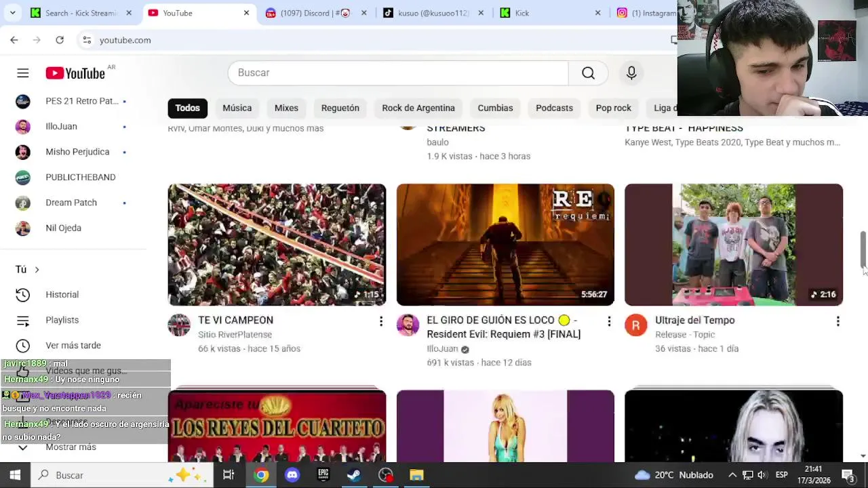Open options menu for TE VI CAMPEON
Viewport: 868px width, 488px height.
[380, 321]
